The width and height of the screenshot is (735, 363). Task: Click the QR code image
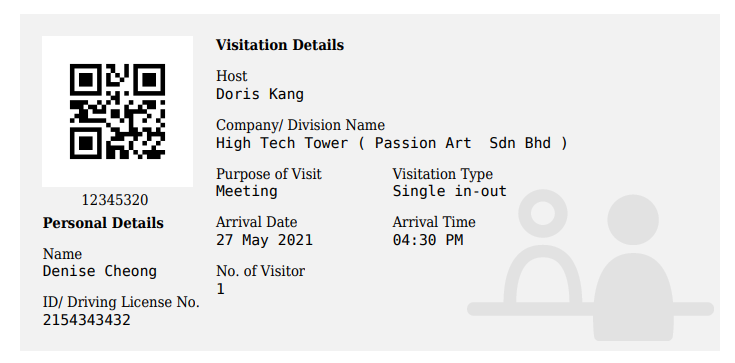click(x=117, y=112)
